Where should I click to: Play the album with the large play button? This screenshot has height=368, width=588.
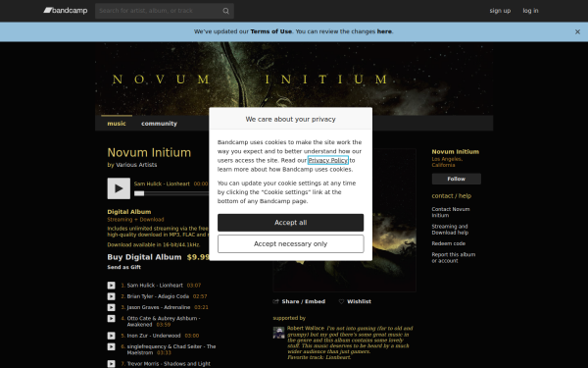119,188
